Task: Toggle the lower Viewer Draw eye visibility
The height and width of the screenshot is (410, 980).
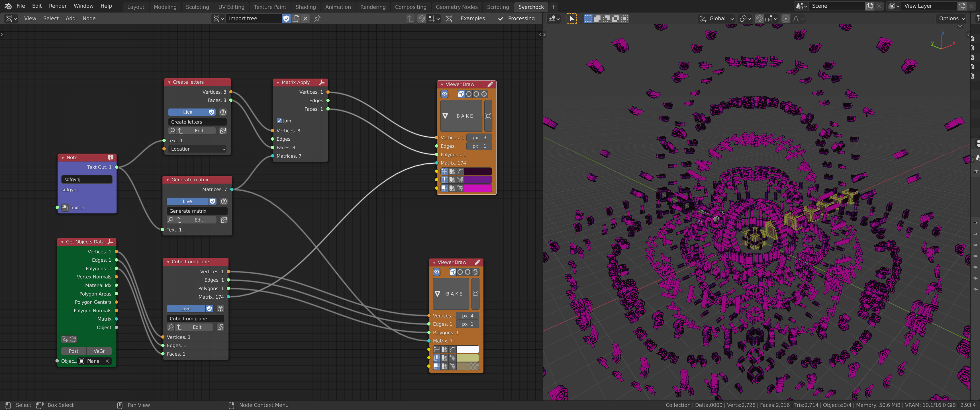Action: [x=437, y=272]
